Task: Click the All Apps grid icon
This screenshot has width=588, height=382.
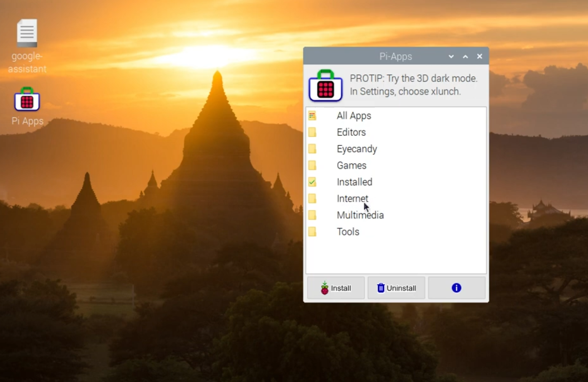Action: 312,116
